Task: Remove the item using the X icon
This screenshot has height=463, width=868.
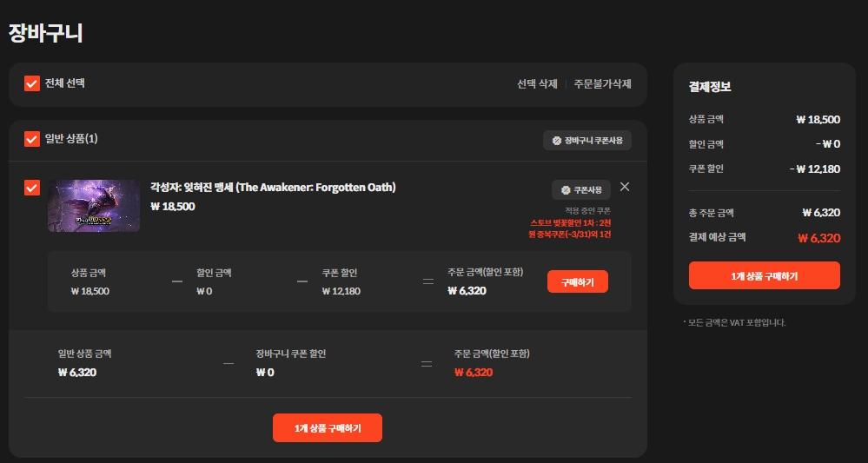Action: (625, 187)
